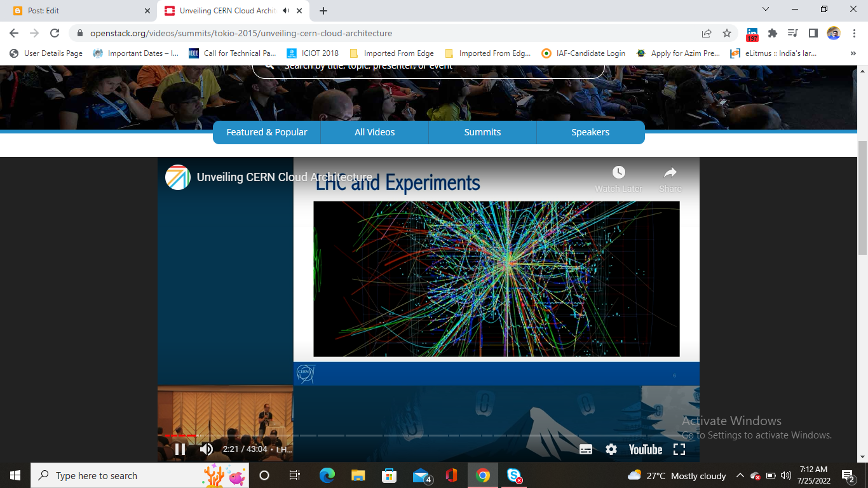This screenshot has height=488, width=868.
Task: Open eLitmus bookmark
Action: [x=773, y=53]
